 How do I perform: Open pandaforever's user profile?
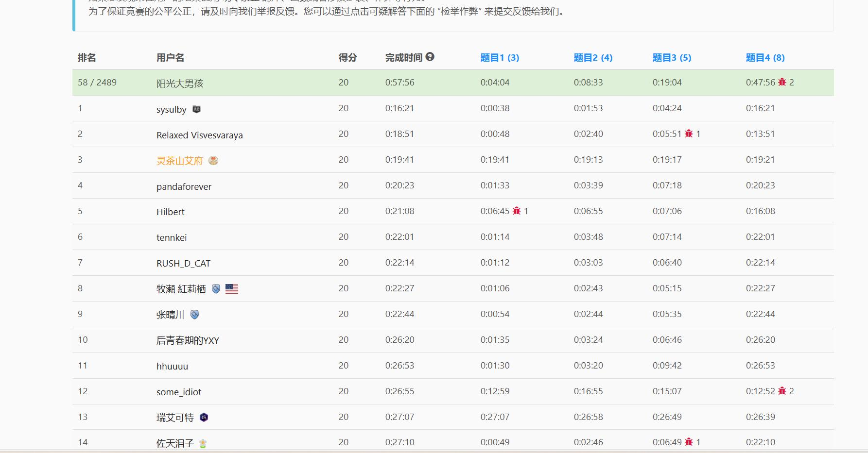(184, 186)
